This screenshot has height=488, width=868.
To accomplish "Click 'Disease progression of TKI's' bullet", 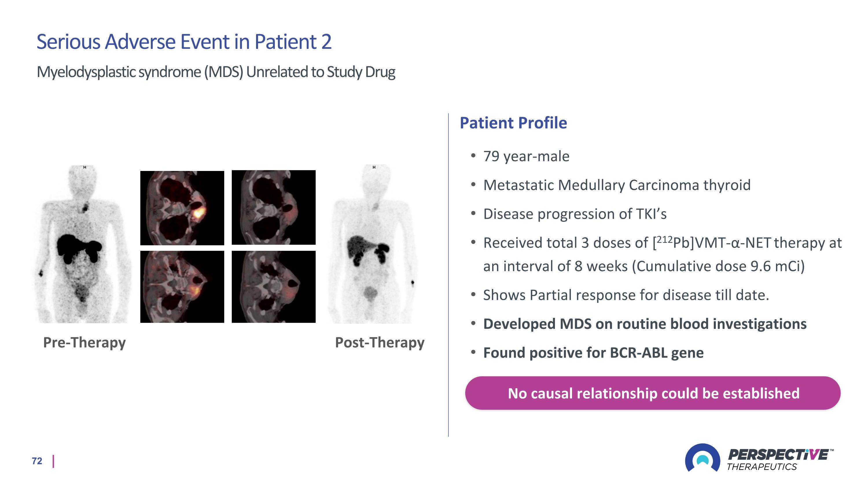I will tap(575, 214).
